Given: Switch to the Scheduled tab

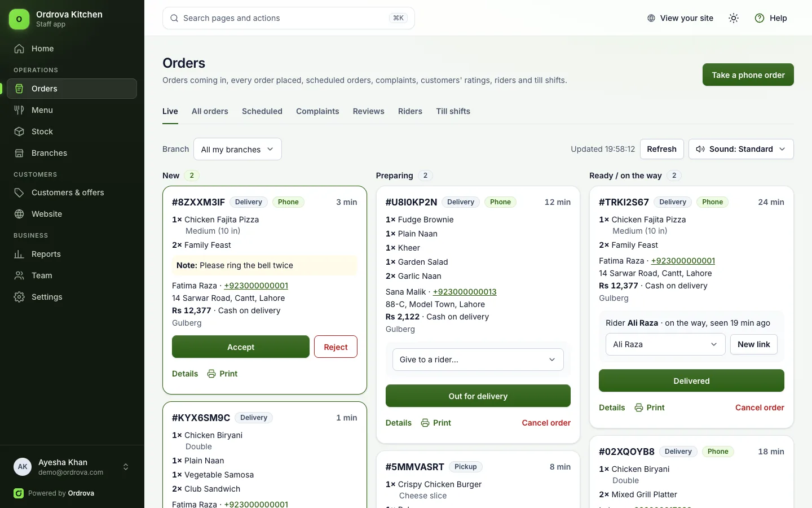Looking at the screenshot, I should click(x=262, y=111).
